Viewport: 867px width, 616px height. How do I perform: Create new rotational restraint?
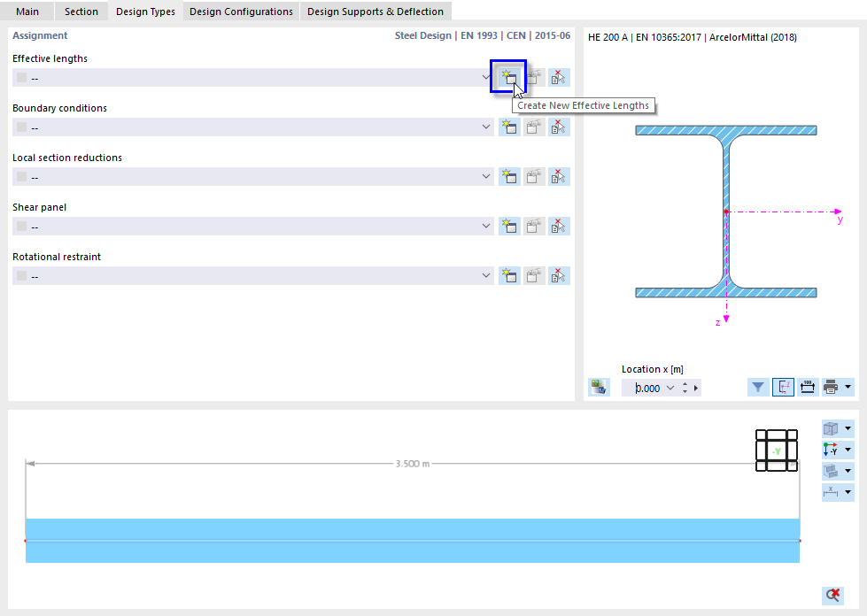coord(509,275)
